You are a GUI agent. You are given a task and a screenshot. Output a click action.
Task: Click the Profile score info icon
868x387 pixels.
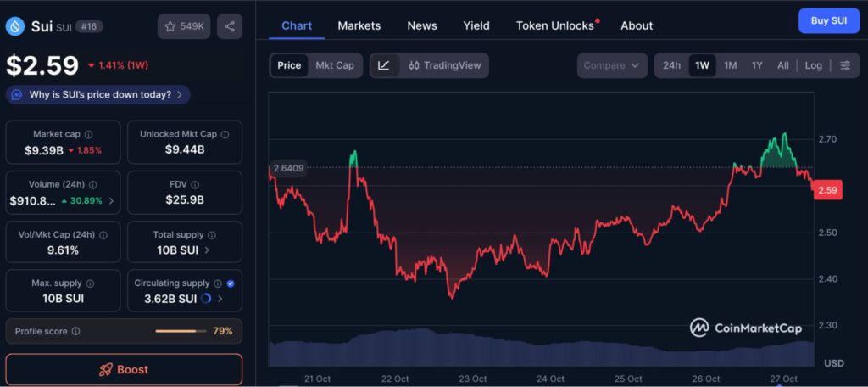(76, 331)
